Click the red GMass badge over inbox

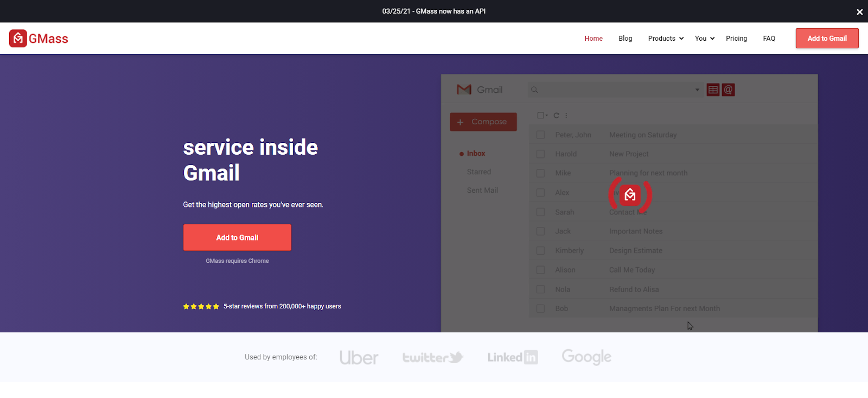click(630, 194)
